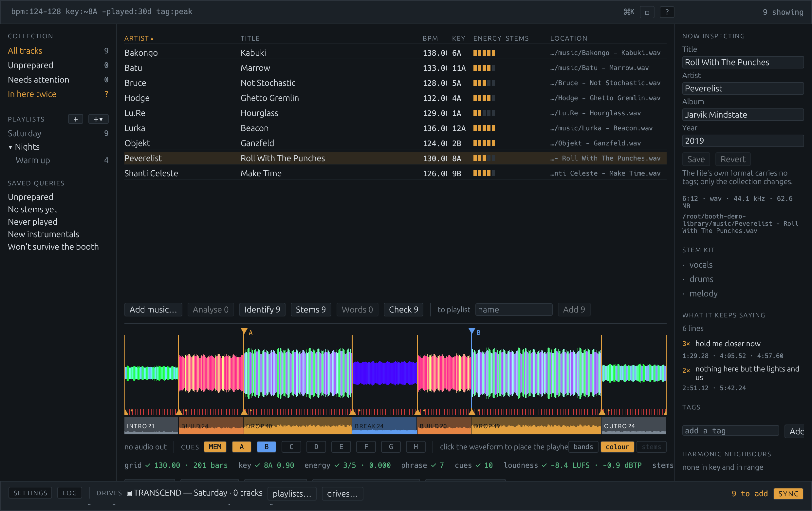The image size is (812, 511).
Task: Open SETTINGS
Action: coord(30,493)
